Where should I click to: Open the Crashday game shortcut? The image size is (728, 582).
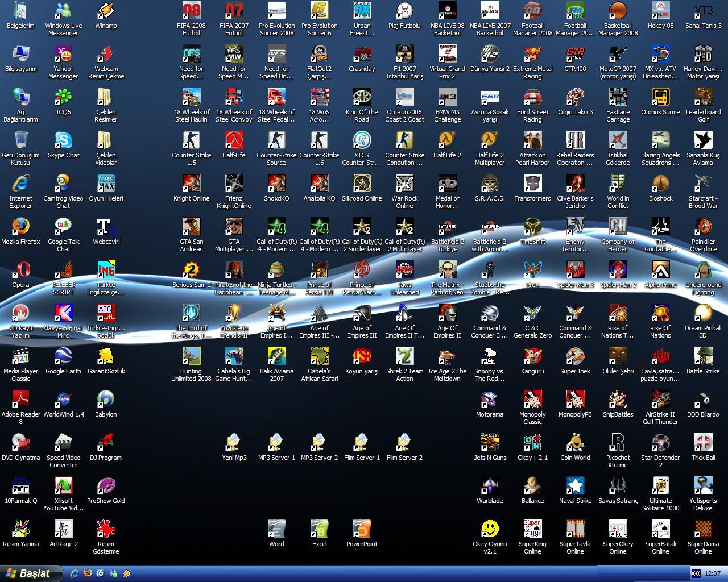tap(362, 55)
